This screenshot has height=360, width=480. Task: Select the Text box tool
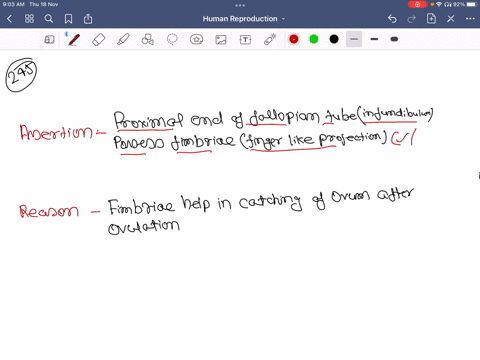(245, 40)
